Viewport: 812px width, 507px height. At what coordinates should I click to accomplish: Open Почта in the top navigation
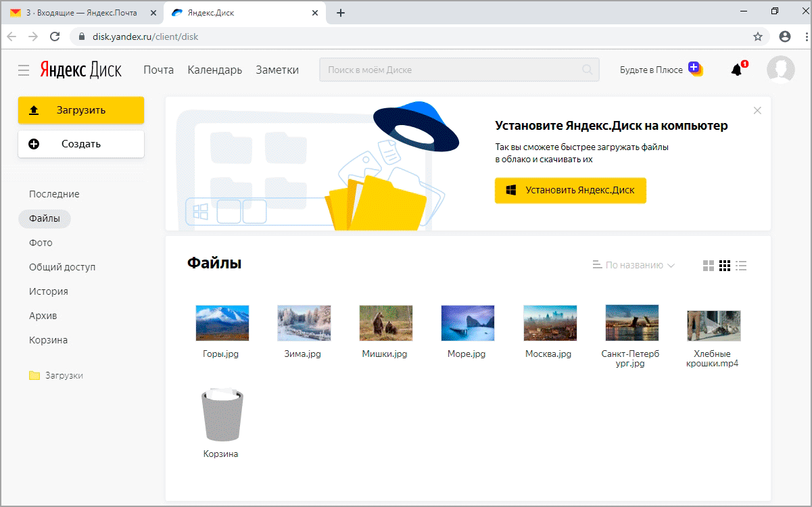tap(159, 70)
